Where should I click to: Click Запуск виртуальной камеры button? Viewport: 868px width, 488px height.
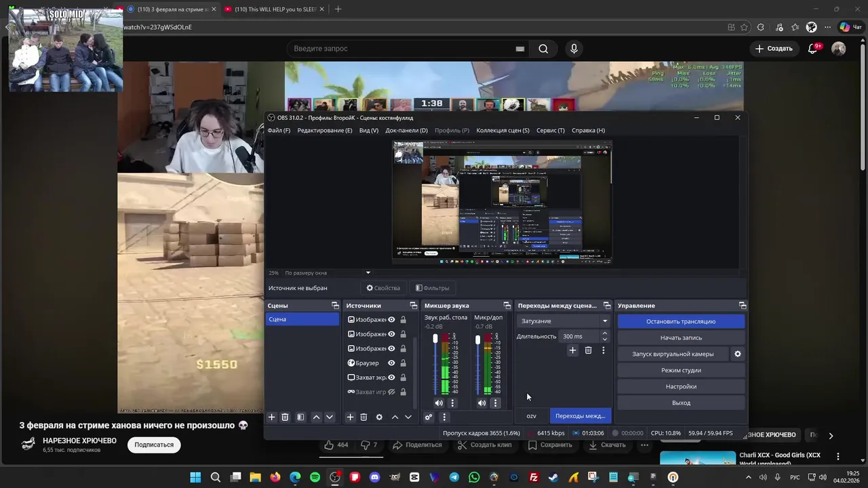(673, 354)
